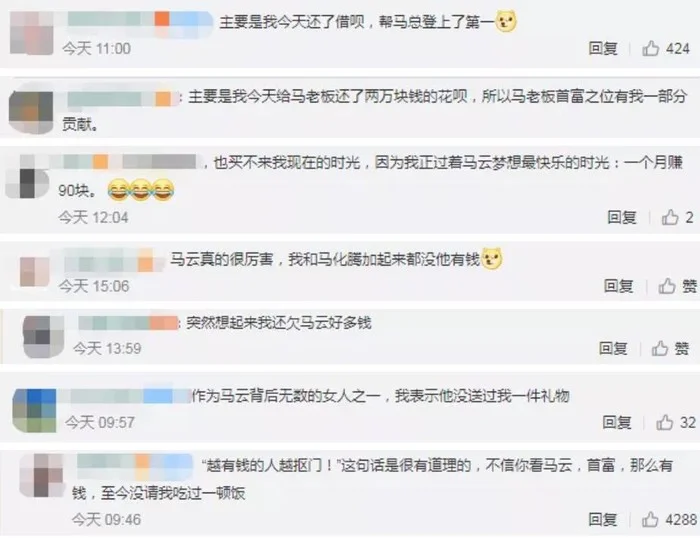Open avatar of the 11:00 commenter
The height and width of the screenshot is (538, 700).
tap(31, 33)
